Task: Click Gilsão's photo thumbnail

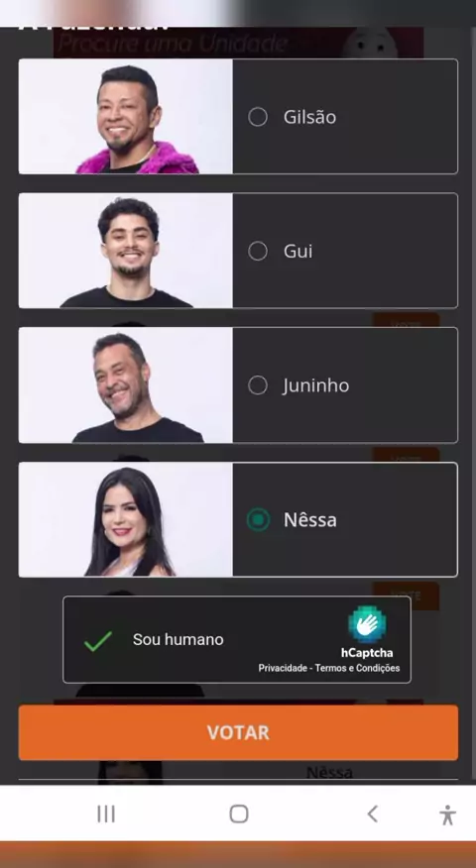Action: (126, 116)
